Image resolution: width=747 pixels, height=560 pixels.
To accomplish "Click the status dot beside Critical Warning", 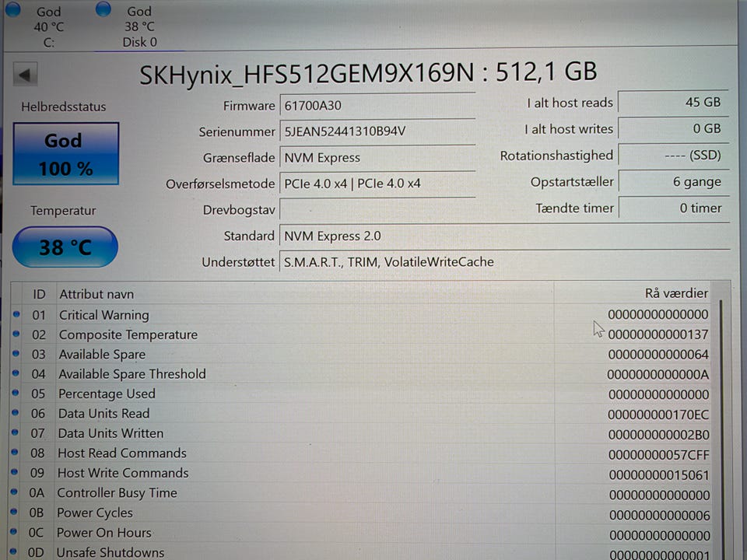I will pyautogui.click(x=16, y=314).
